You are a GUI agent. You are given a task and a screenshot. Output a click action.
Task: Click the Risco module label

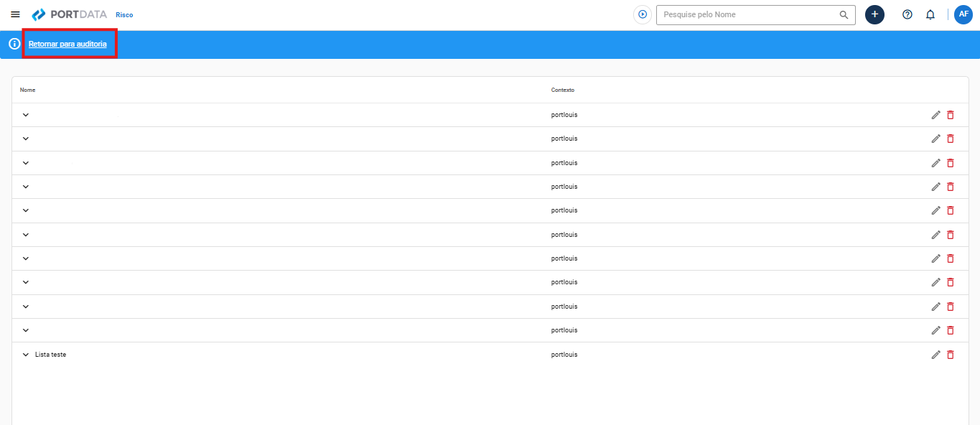(x=124, y=15)
